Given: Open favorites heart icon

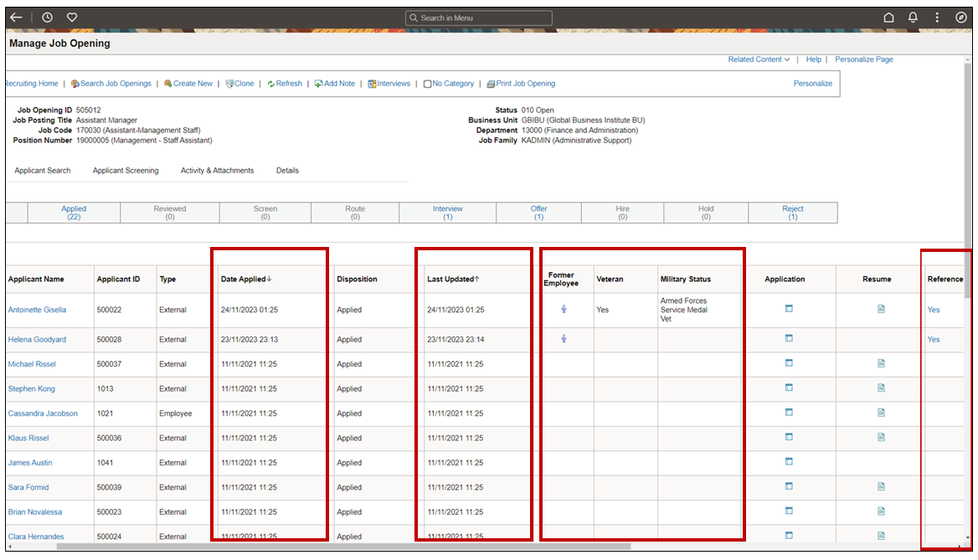Looking at the screenshot, I should [72, 18].
